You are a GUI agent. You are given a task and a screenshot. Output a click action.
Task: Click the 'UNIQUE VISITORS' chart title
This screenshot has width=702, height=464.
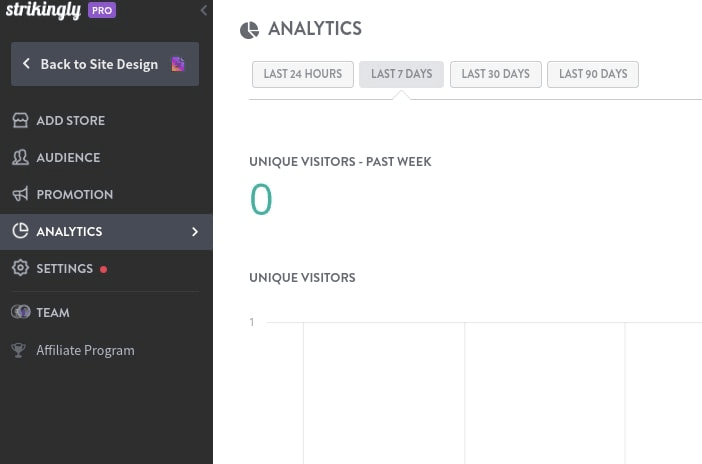[x=302, y=278]
